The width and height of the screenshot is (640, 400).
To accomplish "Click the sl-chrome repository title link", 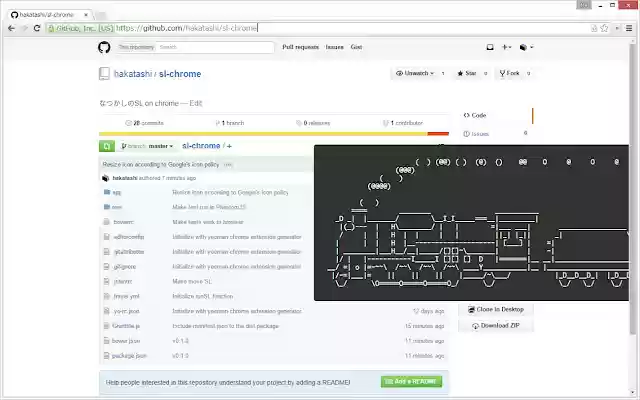I will (180, 74).
